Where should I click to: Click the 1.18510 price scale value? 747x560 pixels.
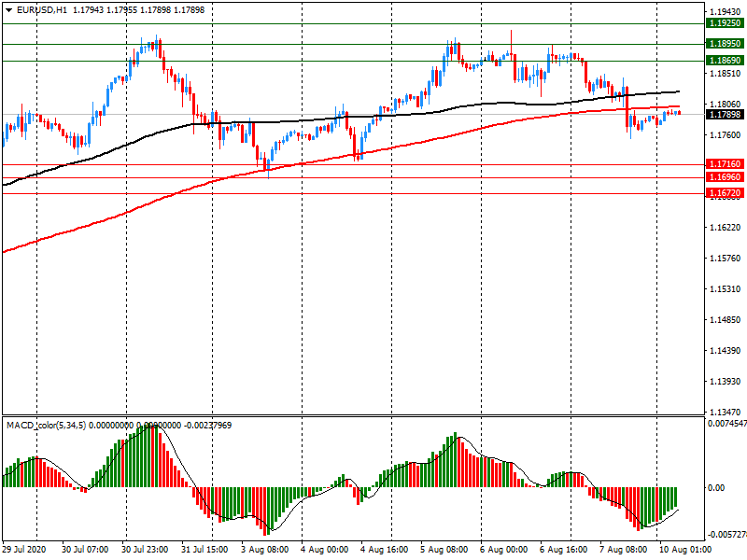(726, 74)
